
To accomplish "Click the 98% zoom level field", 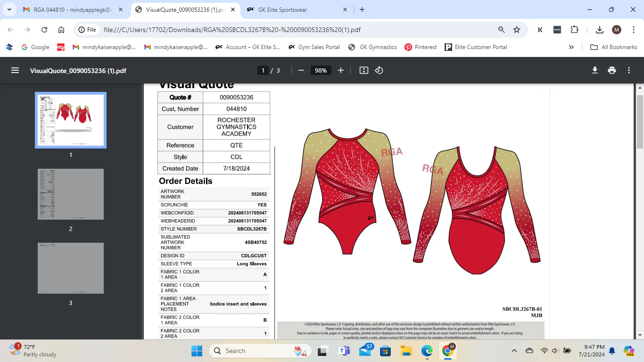I will tap(321, 70).
